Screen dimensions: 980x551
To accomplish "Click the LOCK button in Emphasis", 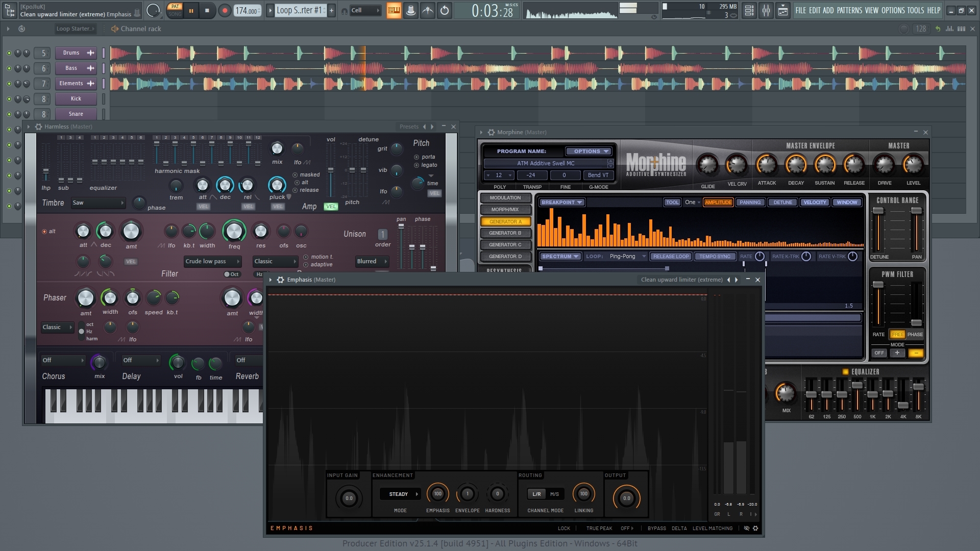I will [x=564, y=529].
